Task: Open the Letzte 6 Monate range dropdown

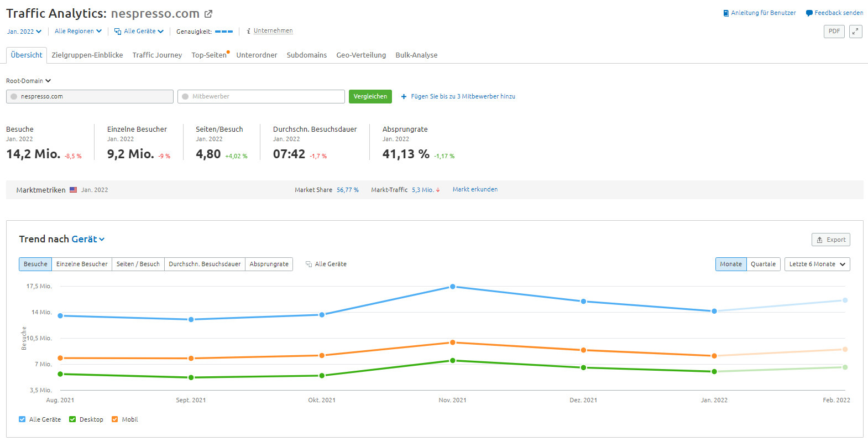Action: click(x=817, y=264)
